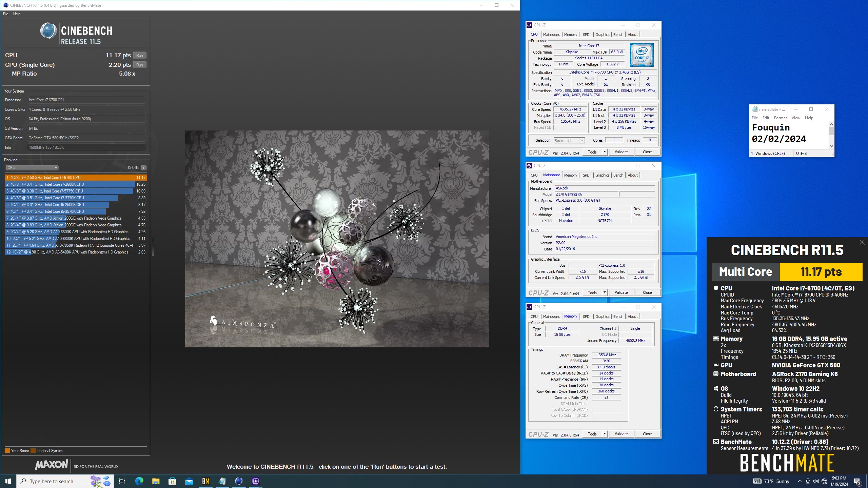The height and width of the screenshot is (488, 868).
Task: Open the Socket #1 selection dropdown
Action: click(569, 140)
